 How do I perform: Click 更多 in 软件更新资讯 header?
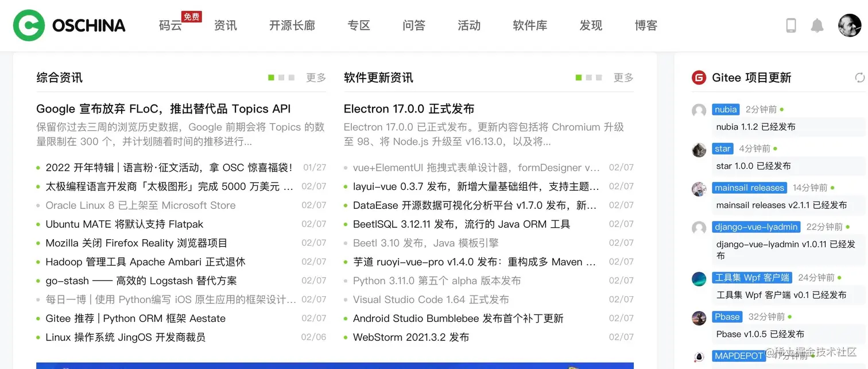point(623,77)
